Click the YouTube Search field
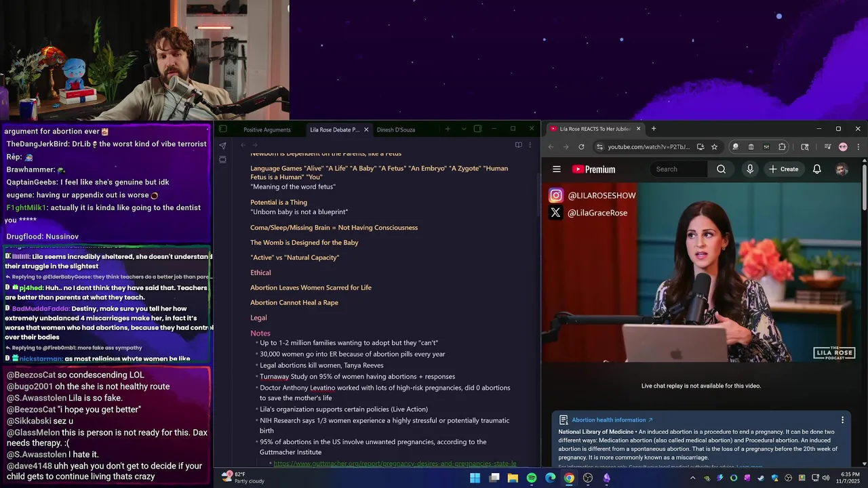This screenshot has height=488, width=868. pos(678,169)
